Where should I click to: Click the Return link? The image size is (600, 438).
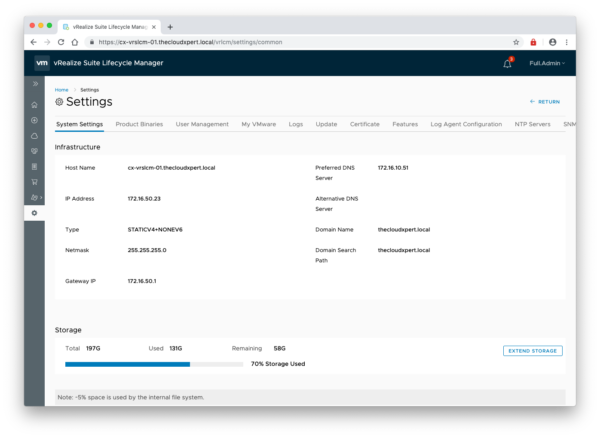545,102
